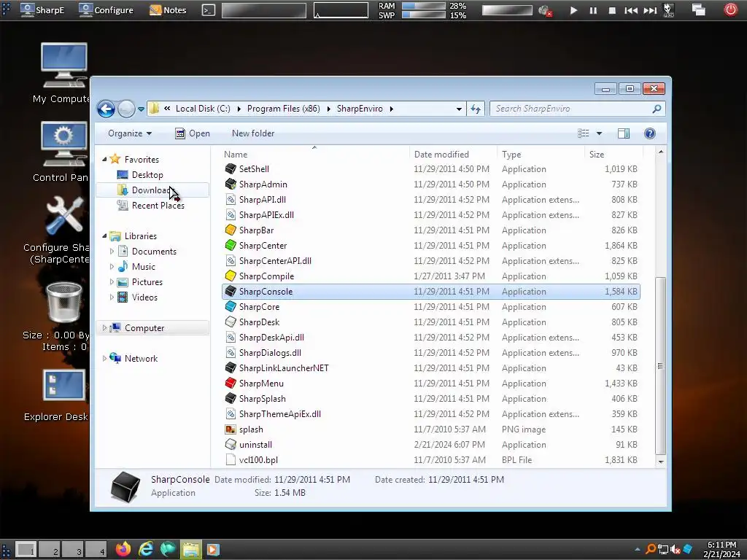This screenshot has height=560, width=747.
Task: Click Local Disk (C:) in address bar
Action: [x=203, y=109]
